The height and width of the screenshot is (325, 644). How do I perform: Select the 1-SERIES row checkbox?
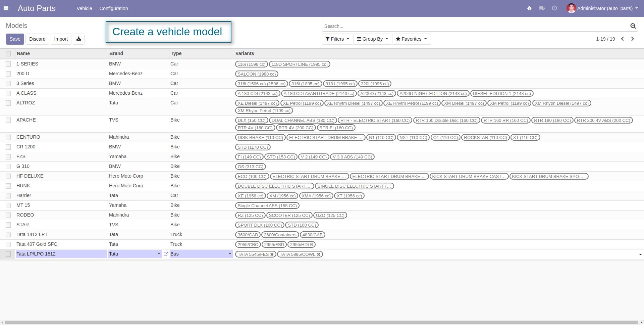pyautogui.click(x=8, y=64)
